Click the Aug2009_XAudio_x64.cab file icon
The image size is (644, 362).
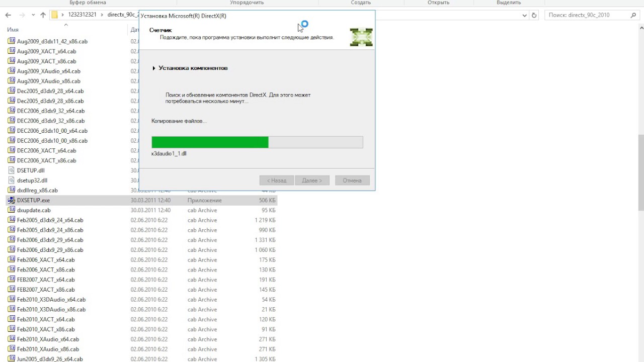click(x=12, y=71)
